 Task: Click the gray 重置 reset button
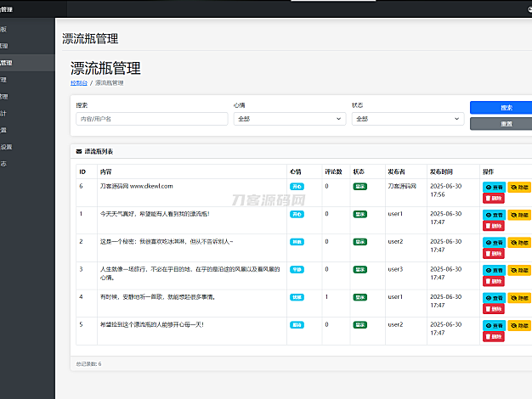(x=502, y=124)
